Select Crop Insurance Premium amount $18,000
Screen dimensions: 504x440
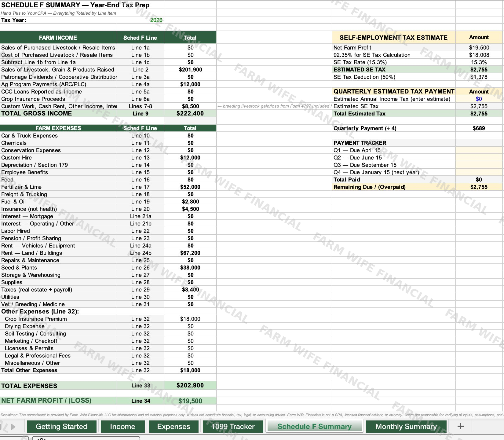[x=190, y=319]
